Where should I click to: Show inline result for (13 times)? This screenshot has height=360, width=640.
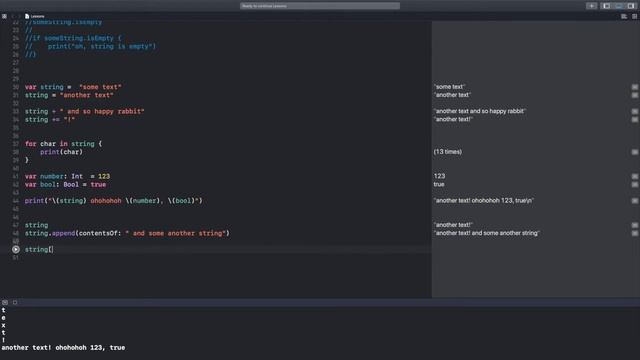635,152
